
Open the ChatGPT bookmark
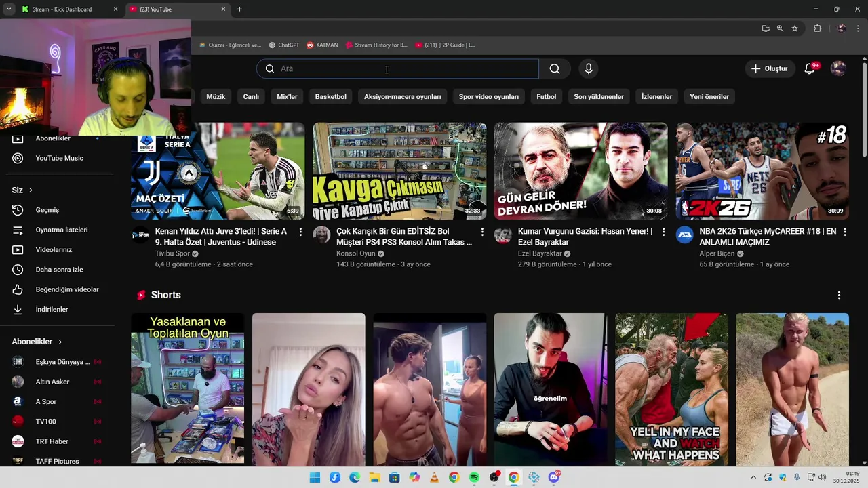pyautogui.click(x=283, y=45)
